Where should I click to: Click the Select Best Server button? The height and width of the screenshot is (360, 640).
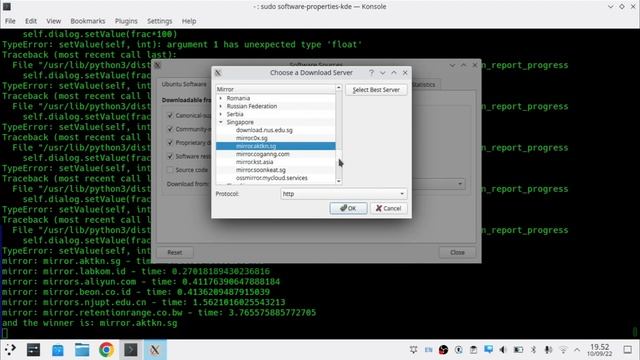point(376,90)
